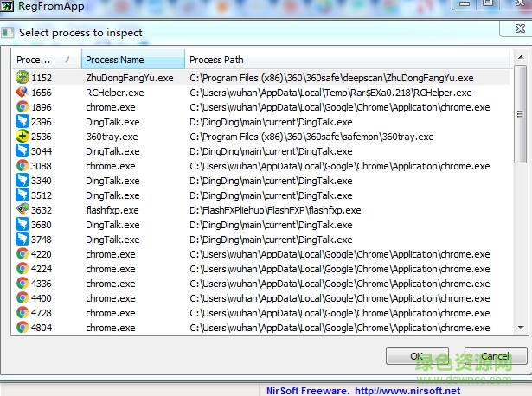The image size is (532, 396).
Task: Select the 360tray icon for process 2536
Action: 22,137
